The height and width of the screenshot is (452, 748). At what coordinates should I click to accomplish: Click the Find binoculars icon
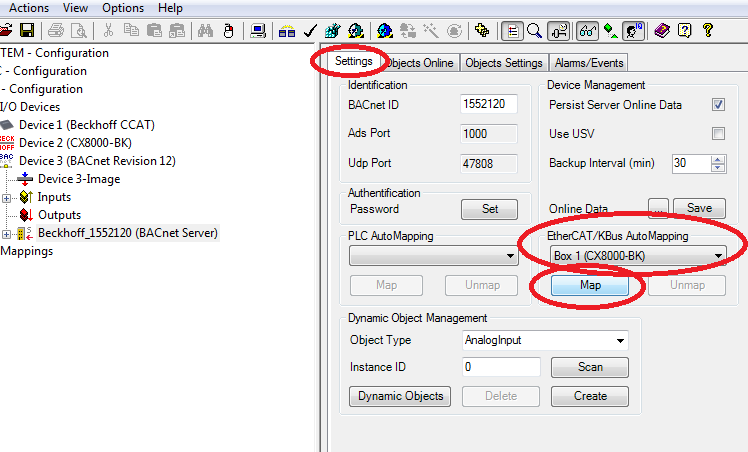(205, 31)
